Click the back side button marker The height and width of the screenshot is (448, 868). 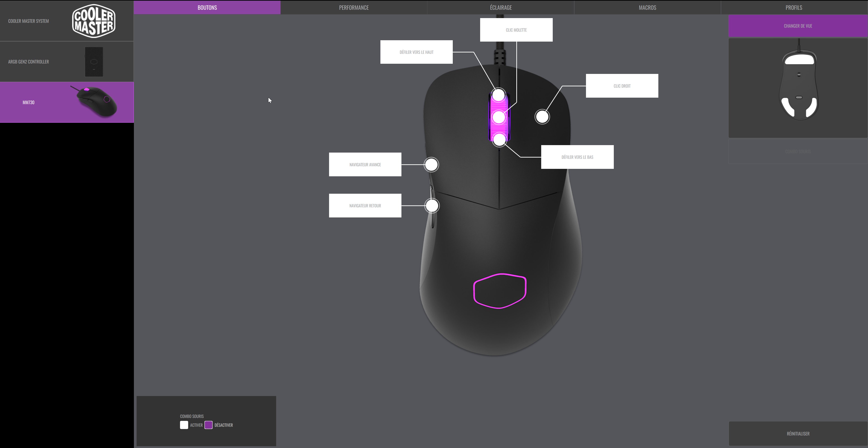(432, 205)
